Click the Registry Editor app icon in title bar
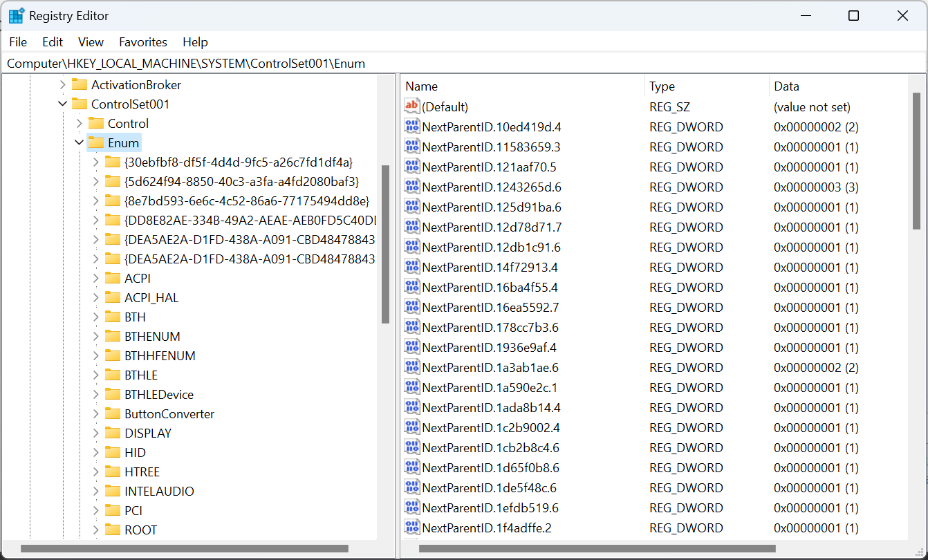Image resolution: width=928 pixels, height=560 pixels. [17, 16]
